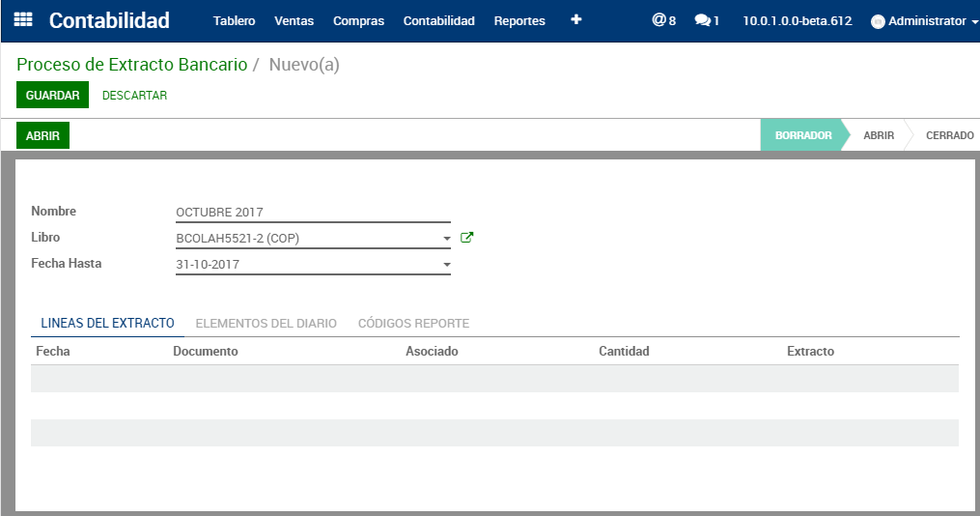Click the Nombre input field
Image resolution: width=980 pixels, height=516 pixels.
[x=313, y=213]
